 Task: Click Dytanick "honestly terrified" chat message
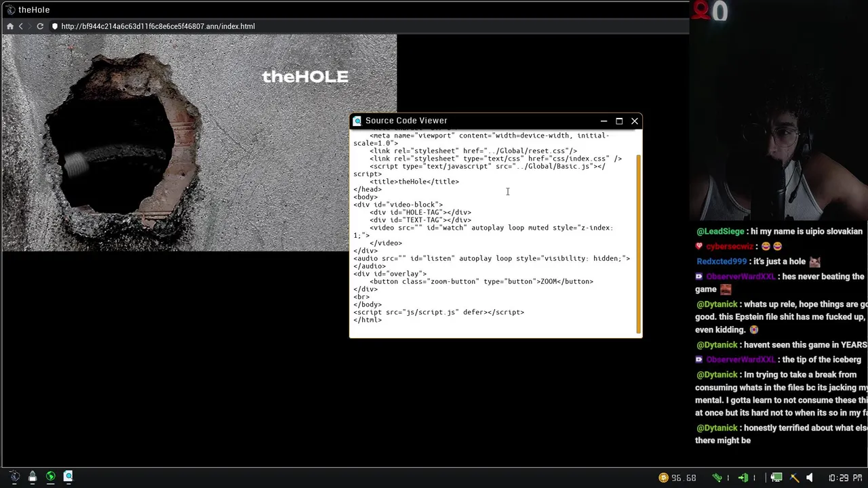[781, 434]
